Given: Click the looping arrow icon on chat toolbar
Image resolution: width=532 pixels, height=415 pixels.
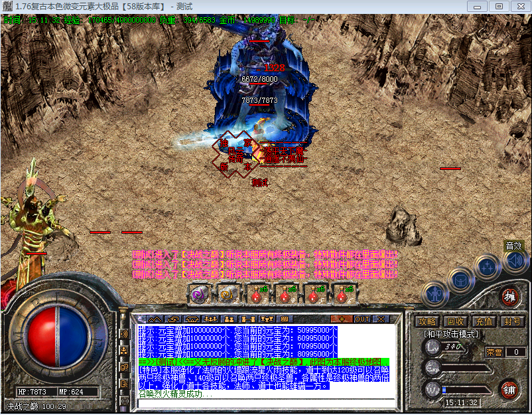Looking at the screenshot, I should [x=173, y=319].
